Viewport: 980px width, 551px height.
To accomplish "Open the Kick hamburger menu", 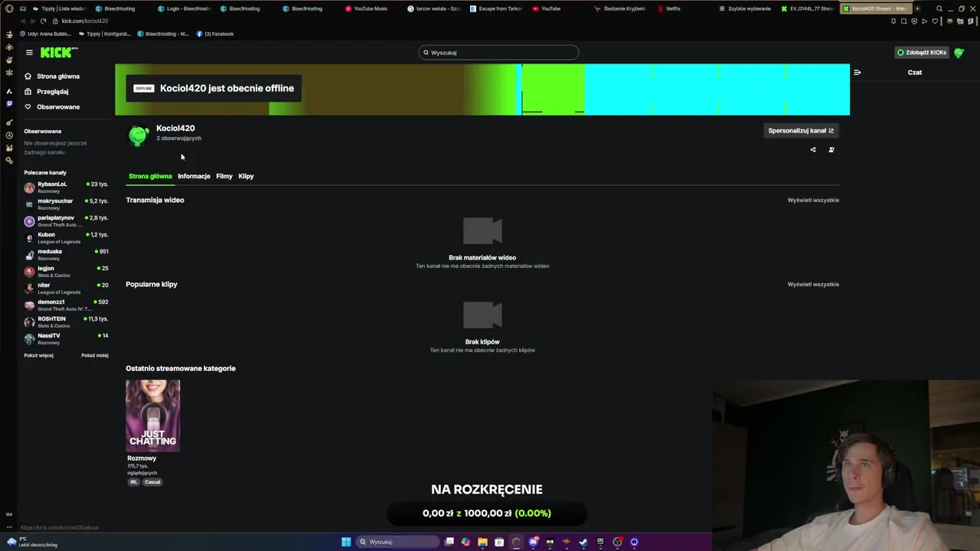I will click(29, 53).
